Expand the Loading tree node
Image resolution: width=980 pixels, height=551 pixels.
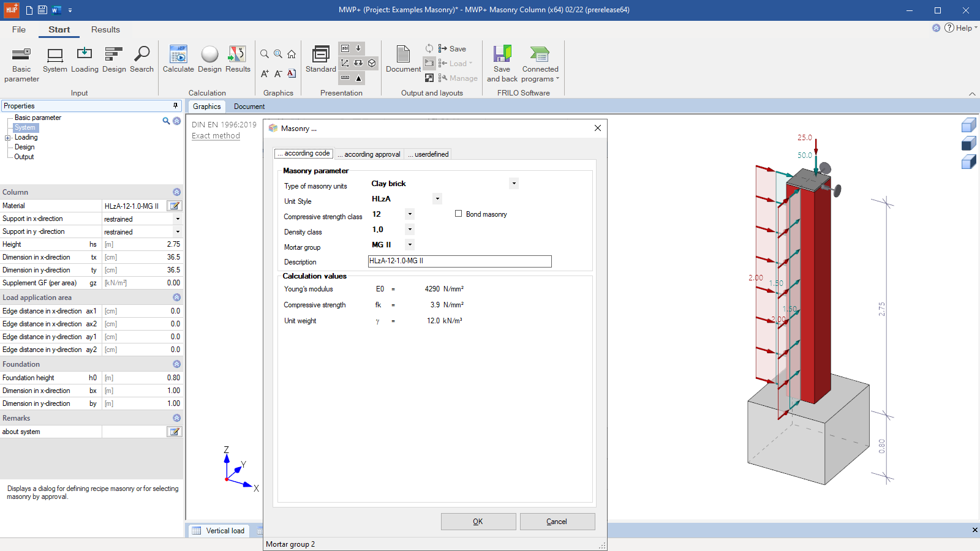[x=7, y=138]
